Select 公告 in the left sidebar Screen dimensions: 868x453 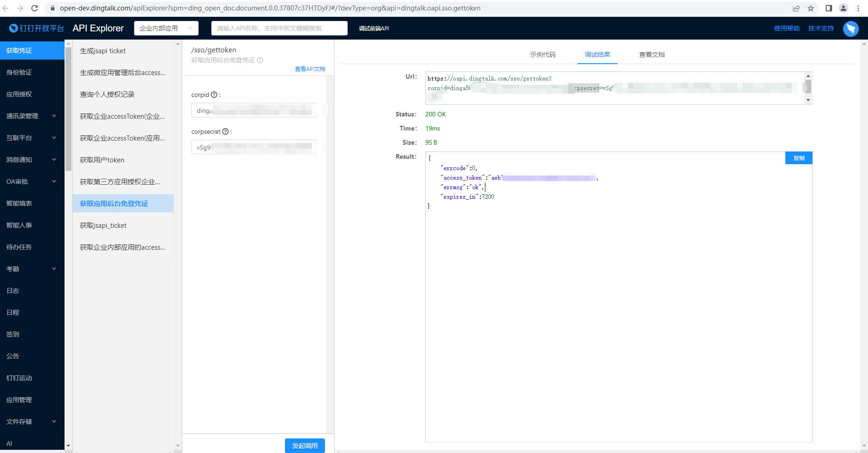tap(32, 356)
